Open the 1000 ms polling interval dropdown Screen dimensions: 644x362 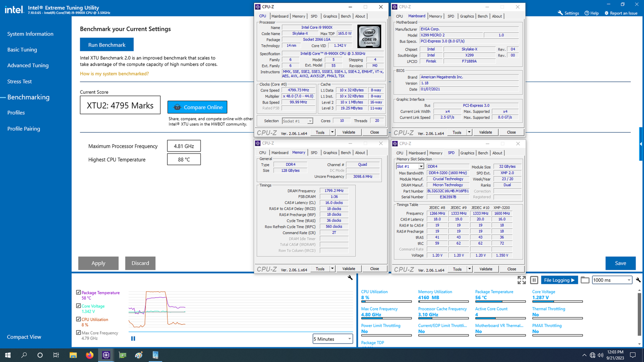(612, 280)
